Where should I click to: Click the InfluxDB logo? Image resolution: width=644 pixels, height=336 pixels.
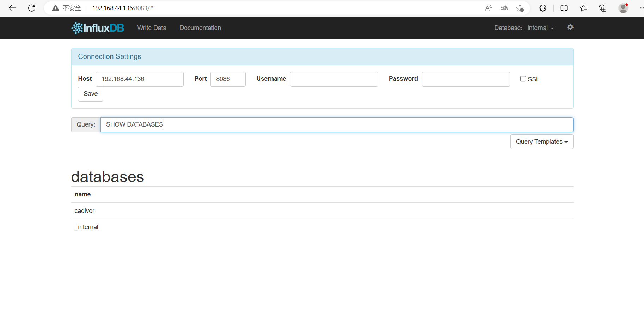coord(98,28)
